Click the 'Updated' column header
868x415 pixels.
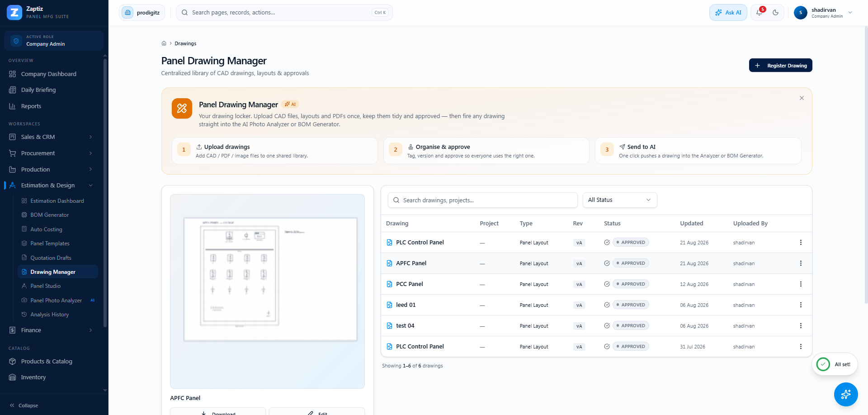(692, 224)
